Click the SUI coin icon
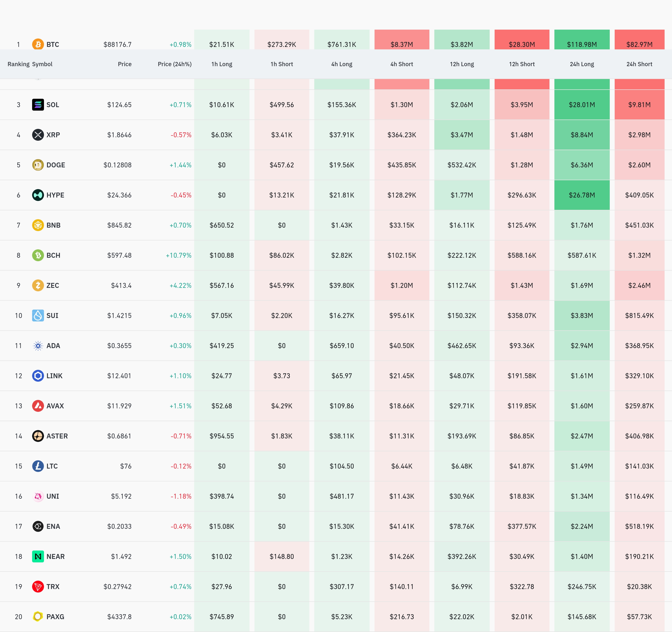The height and width of the screenshot is (632, 672). click(x=38, y=316)
